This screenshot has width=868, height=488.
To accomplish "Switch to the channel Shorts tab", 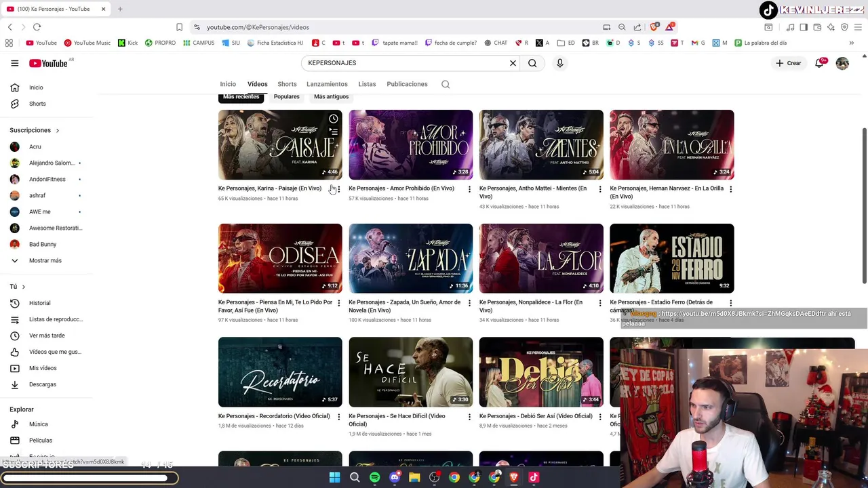I will click(x=287, y=84).
